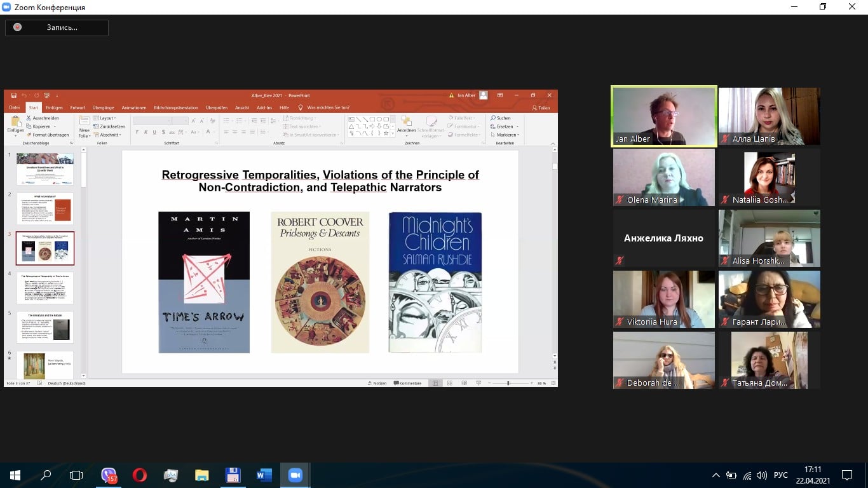Switch to the Animationen tab

[134, 107]
